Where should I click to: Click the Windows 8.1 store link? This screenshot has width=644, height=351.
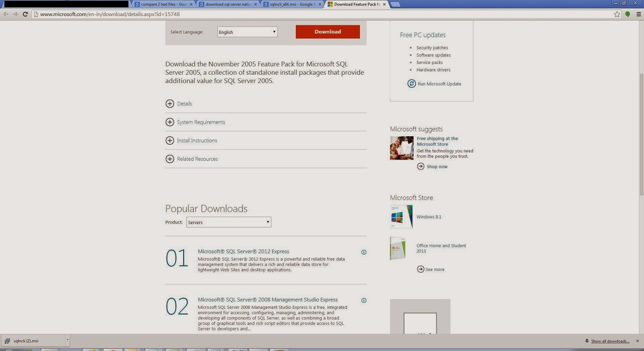click(x=429, y=217)
